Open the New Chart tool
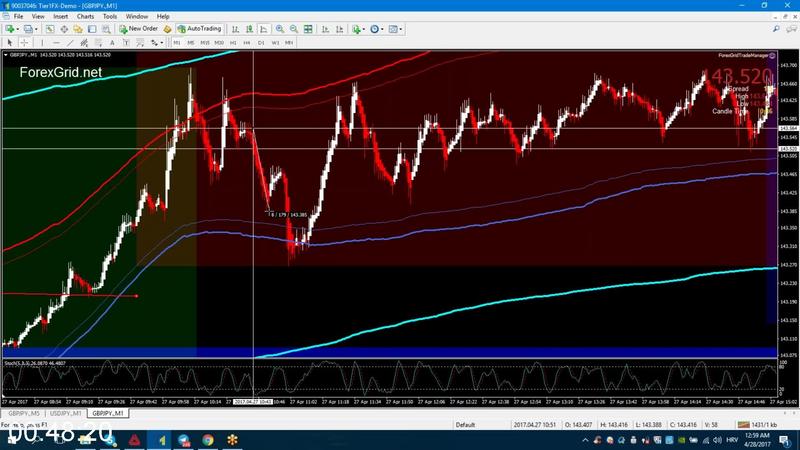This screenshot has height=450, width=800. pyautogui.click(x=9, y=29)
